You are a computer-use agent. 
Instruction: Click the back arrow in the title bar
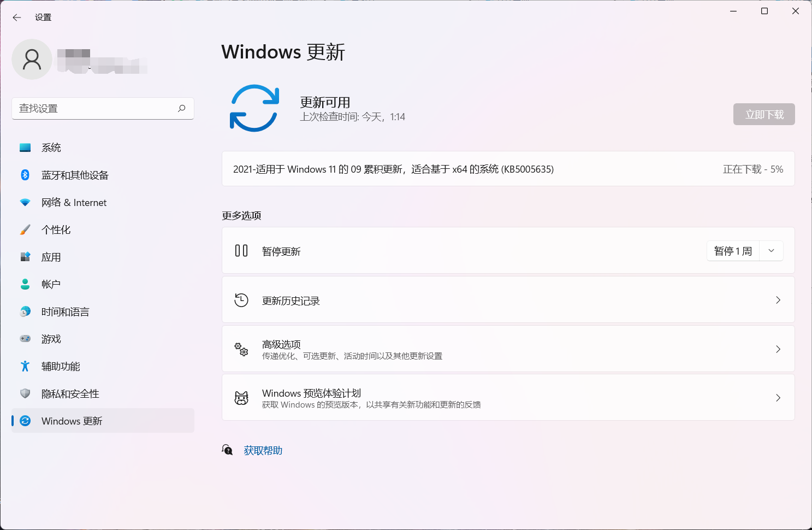click(x=17, y=17)
